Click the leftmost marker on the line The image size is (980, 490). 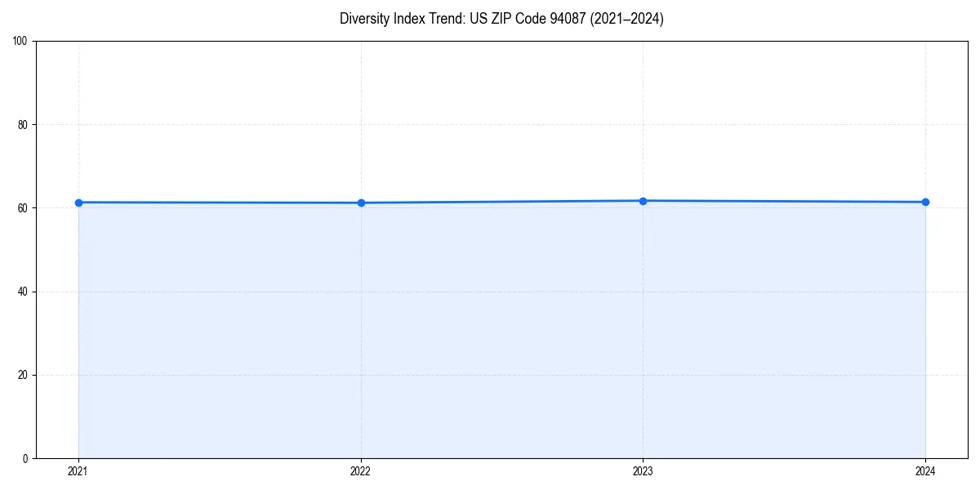[x=78, y=202]
